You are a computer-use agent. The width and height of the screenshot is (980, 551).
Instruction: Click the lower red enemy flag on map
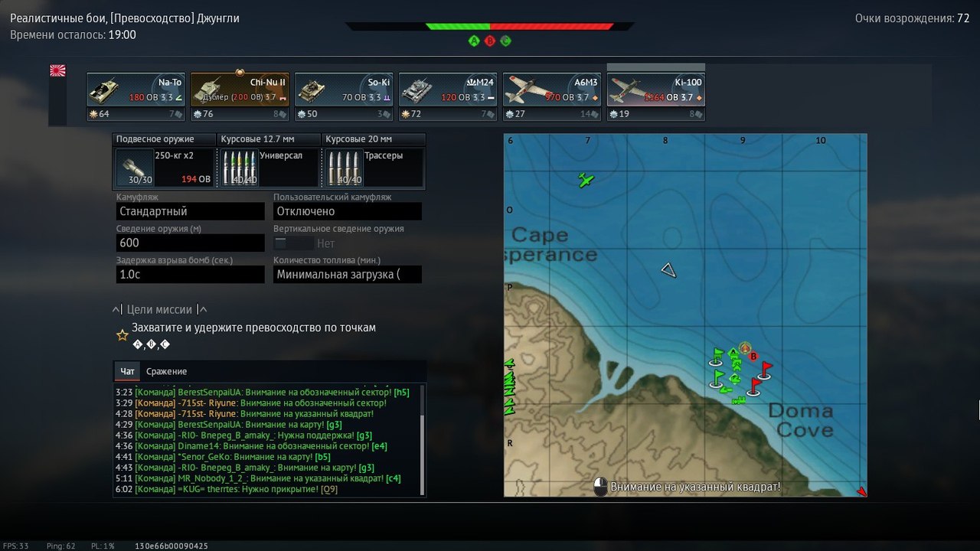pyautogui.click(x=754, y=386)
